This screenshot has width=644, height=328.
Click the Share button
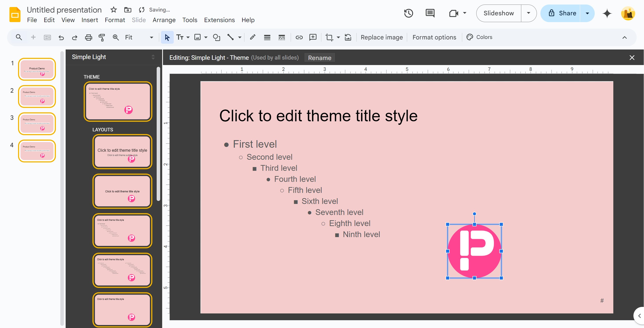click(x=561, y=13)
